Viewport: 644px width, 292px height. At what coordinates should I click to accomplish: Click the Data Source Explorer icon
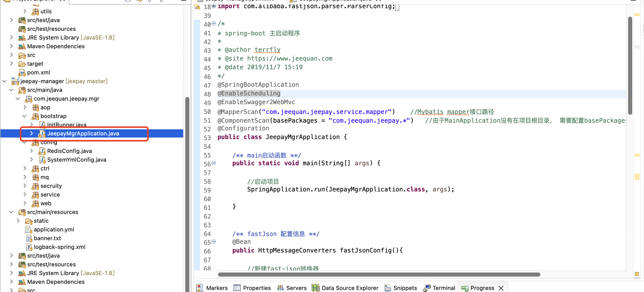pyautogui.click(x=315, y=288)
